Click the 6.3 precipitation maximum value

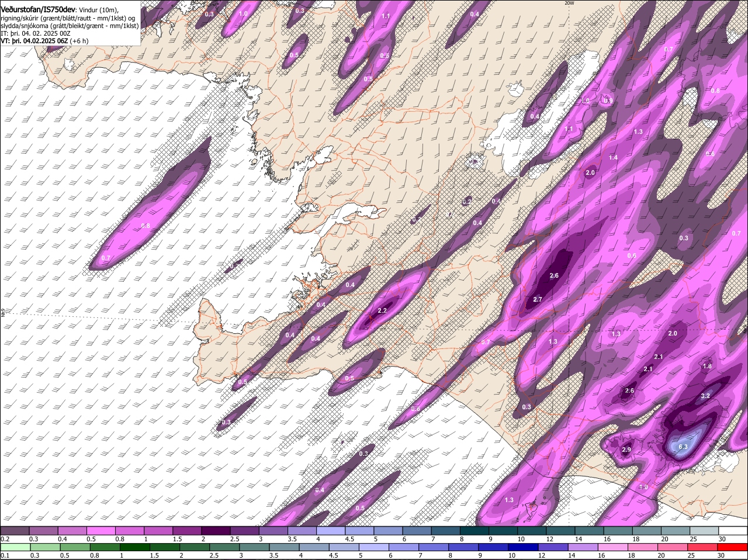tap(683, 447)
